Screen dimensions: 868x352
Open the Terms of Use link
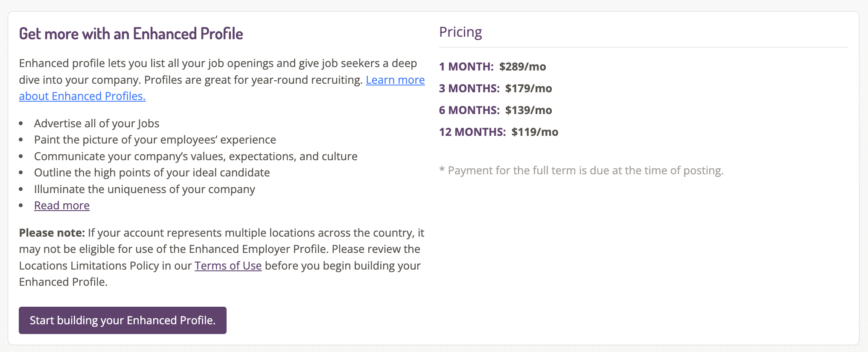click(228, 266)
